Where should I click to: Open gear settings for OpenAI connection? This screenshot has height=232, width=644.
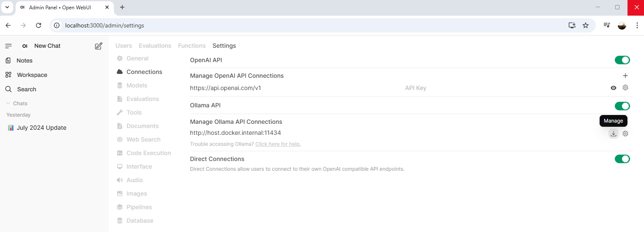(x=625, y=88)
